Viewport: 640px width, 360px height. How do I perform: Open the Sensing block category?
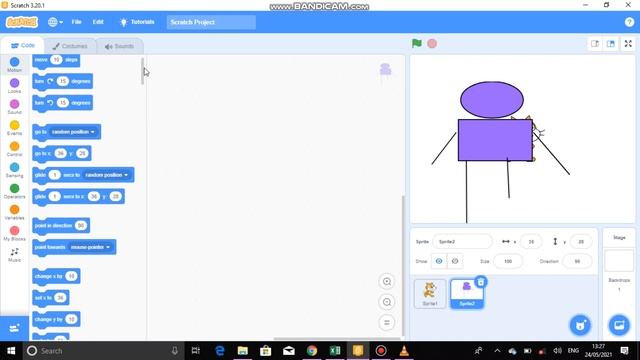[x=14, y=170]
